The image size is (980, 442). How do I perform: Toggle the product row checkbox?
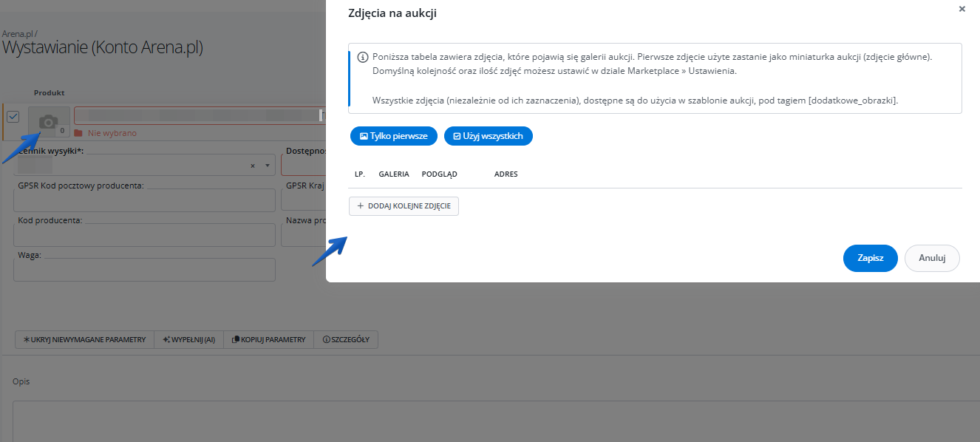13,117
